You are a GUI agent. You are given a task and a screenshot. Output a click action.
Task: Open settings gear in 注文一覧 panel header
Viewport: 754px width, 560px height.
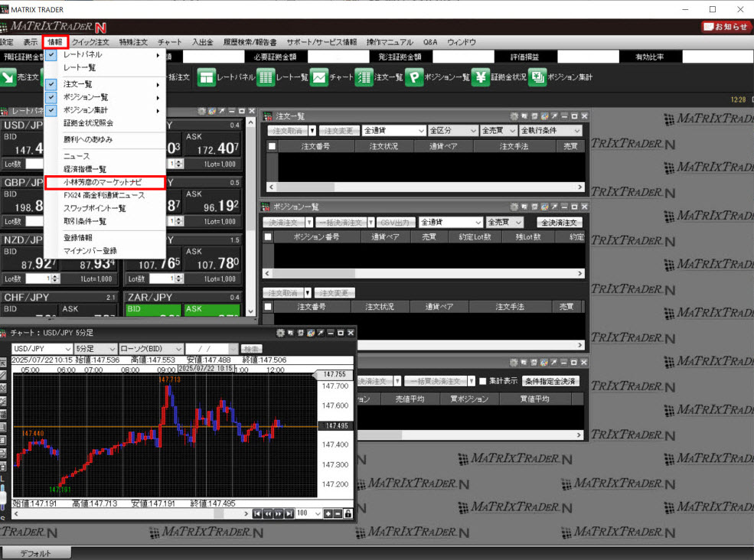514,116
